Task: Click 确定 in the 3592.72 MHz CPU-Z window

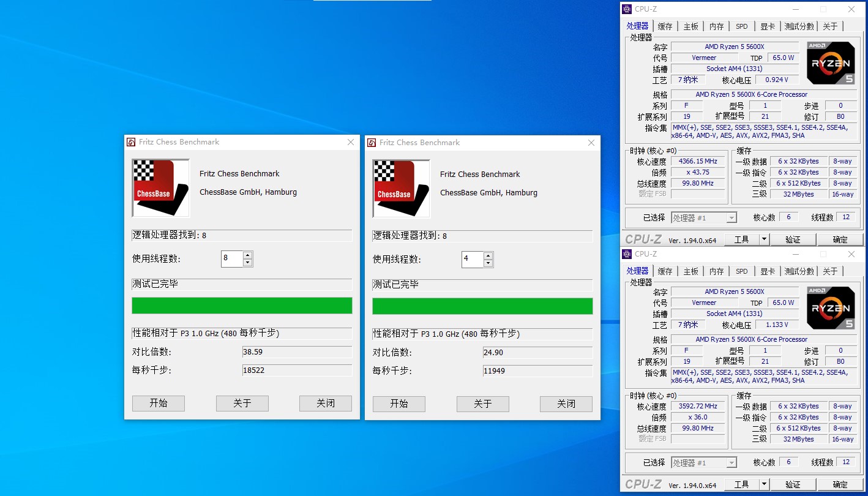Action: (x=840, y=484)
